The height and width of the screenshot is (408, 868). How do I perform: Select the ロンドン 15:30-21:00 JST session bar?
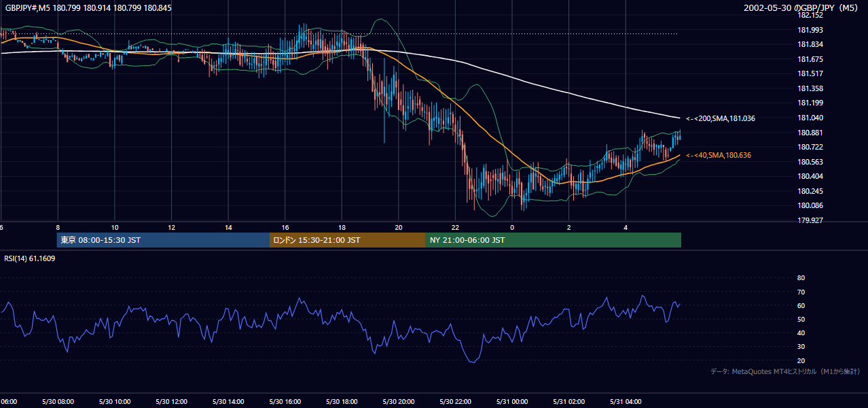coord(348,240)
